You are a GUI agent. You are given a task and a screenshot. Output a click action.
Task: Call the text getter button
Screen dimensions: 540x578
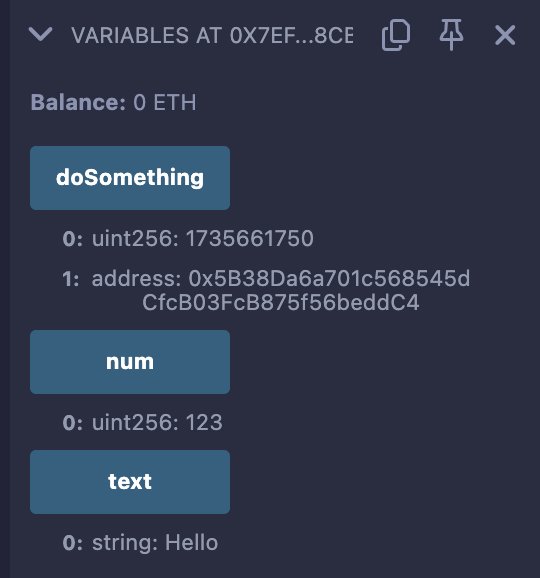130,481
